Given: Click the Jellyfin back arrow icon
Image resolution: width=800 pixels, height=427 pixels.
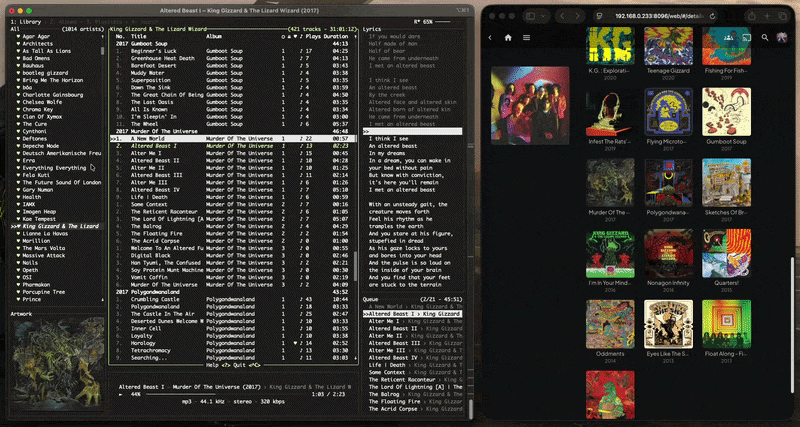Looking at the screenshot, I should pyautogui.click(x=490, y=37).
